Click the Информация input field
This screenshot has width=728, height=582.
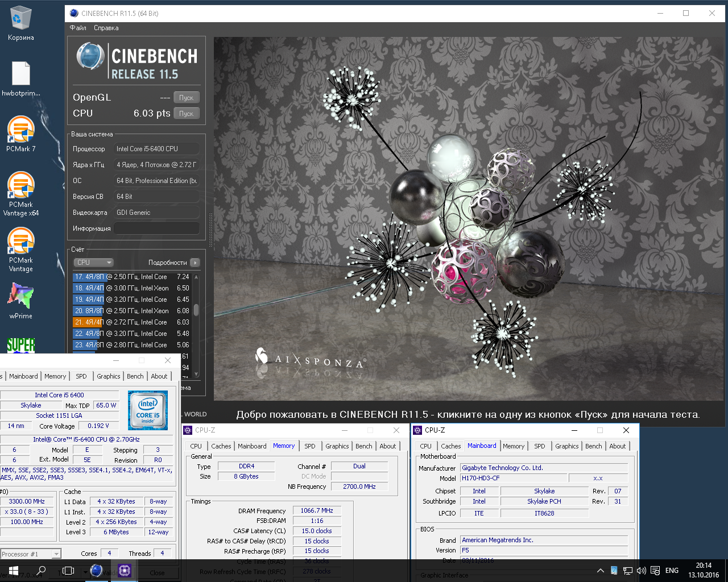(x=156, y=228)
